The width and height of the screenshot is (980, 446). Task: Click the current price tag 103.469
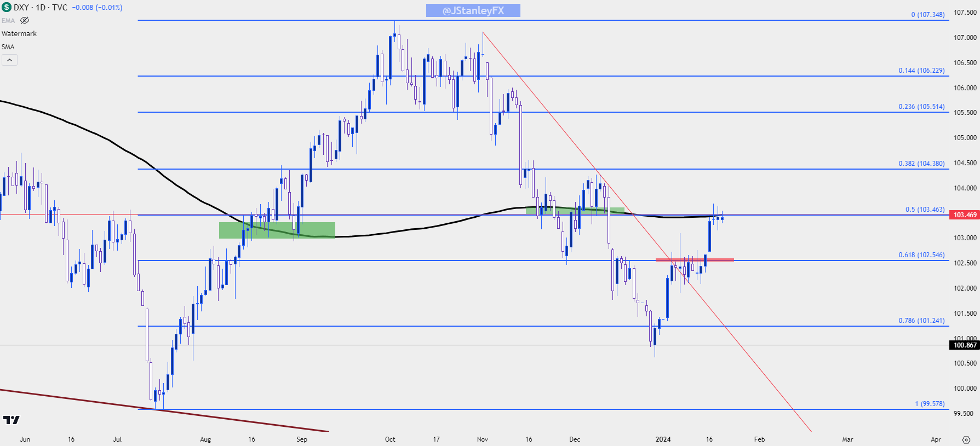tap(964, 215)
